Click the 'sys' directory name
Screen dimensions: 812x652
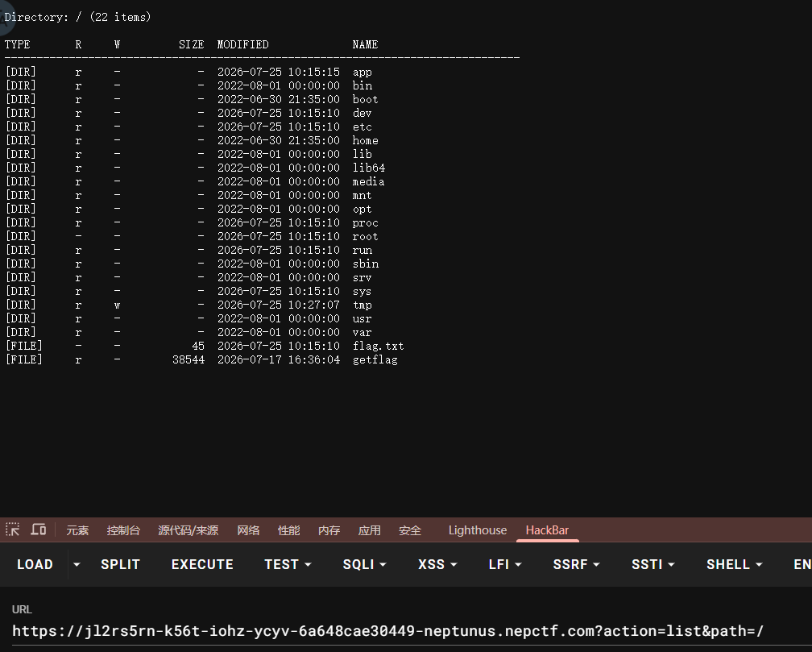tap(362, 291)
